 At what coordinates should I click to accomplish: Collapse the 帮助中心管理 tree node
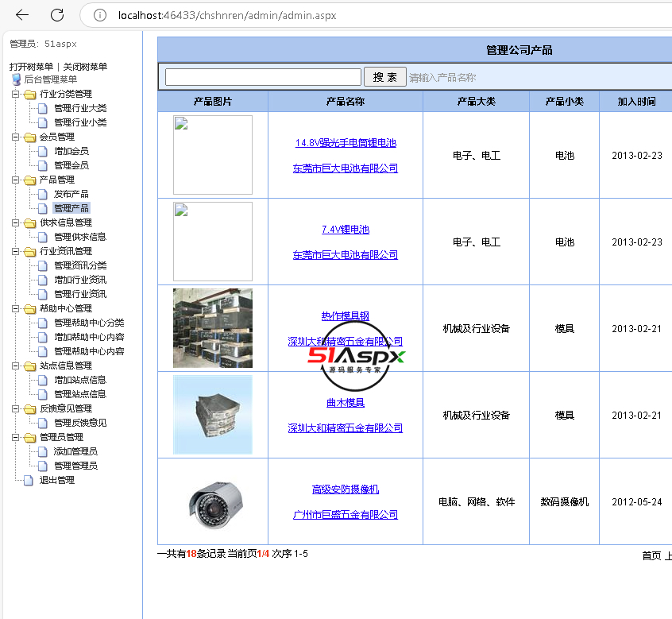tap(16, 308)
